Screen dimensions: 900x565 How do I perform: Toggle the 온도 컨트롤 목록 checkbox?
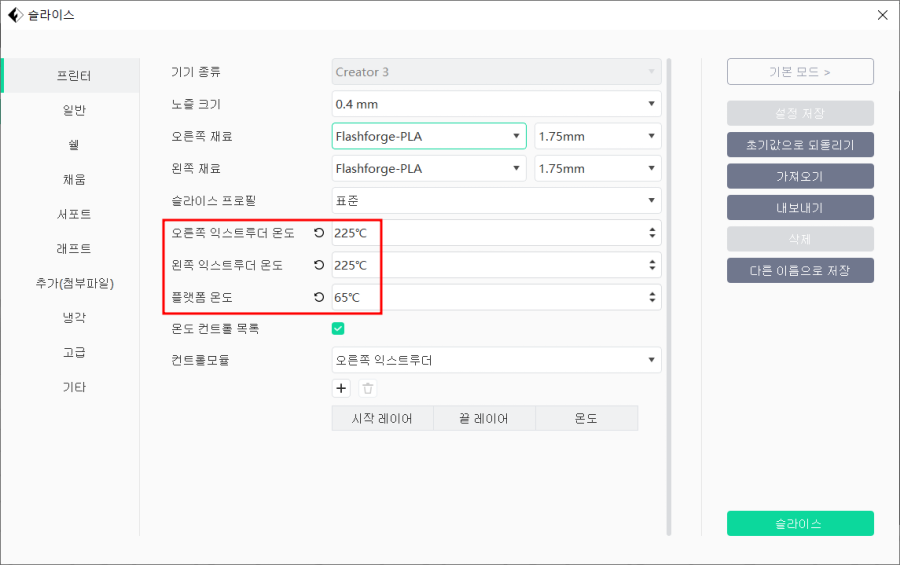[x=338, y=328]
